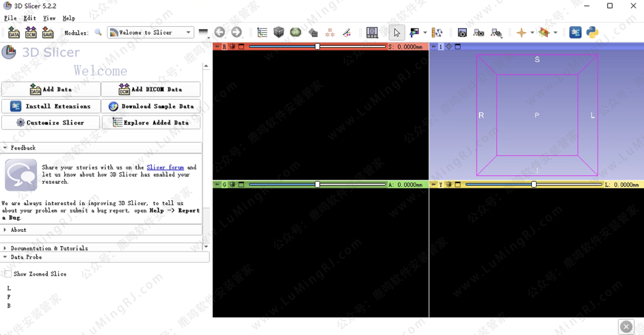
Task: Open the Volumes module cube icon
Action: tap(279, 32)
